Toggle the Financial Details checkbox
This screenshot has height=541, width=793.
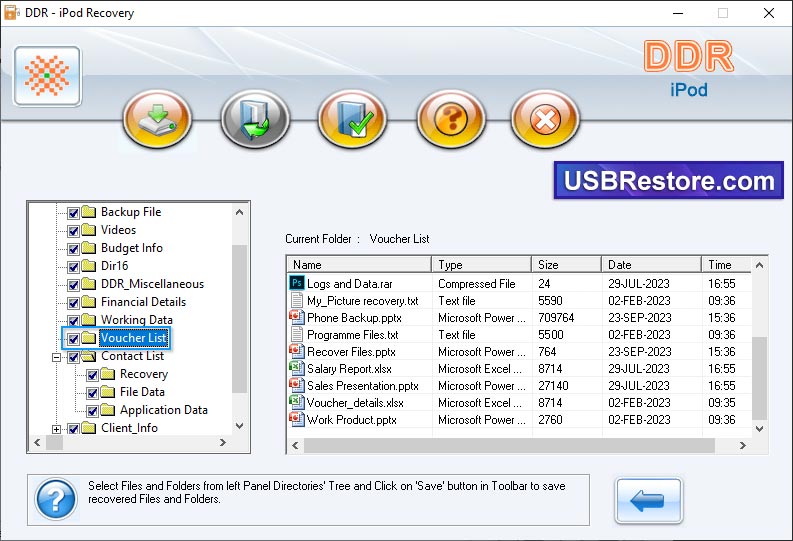click(73, 303)
